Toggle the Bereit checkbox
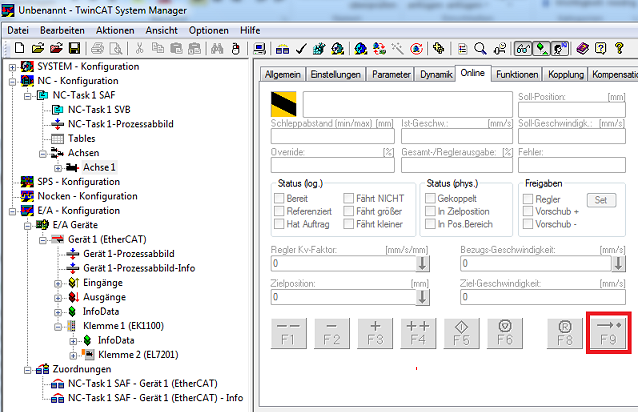 point(279,198)
